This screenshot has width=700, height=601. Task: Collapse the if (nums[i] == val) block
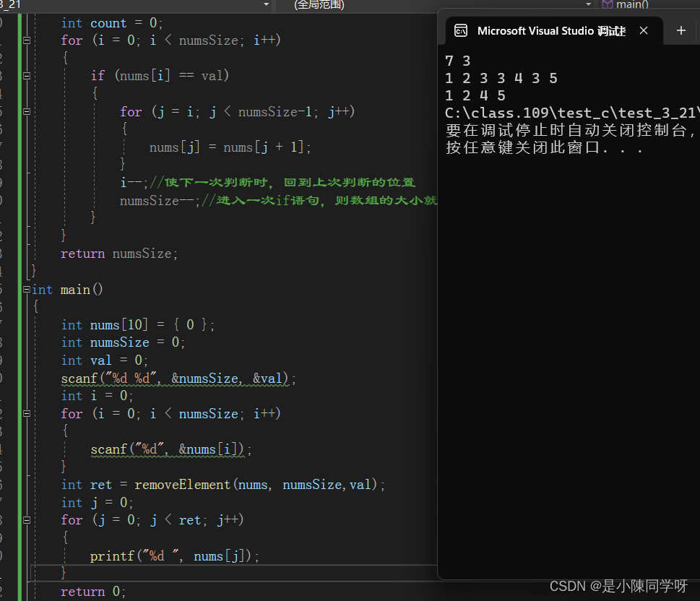[27, 76]
